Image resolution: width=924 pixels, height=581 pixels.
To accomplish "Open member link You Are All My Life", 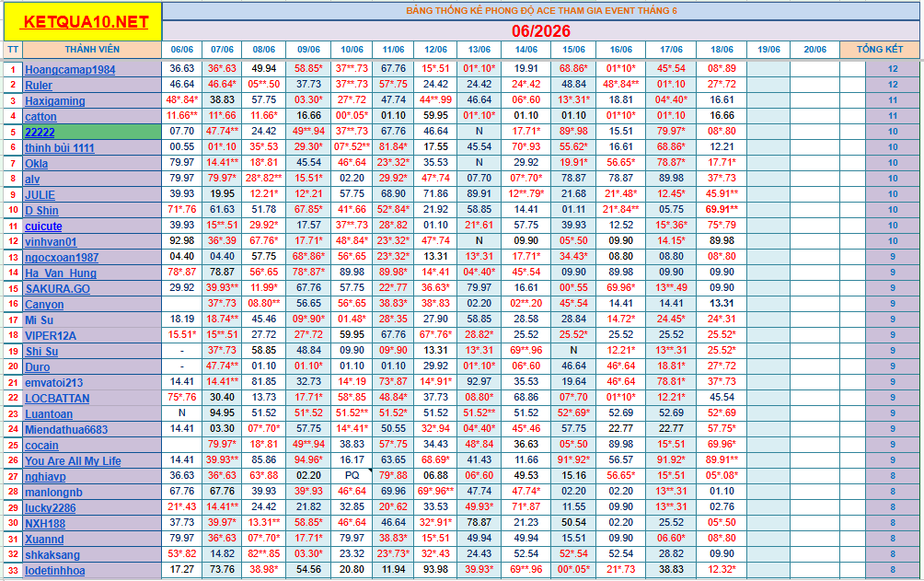I will click(73, 460).
